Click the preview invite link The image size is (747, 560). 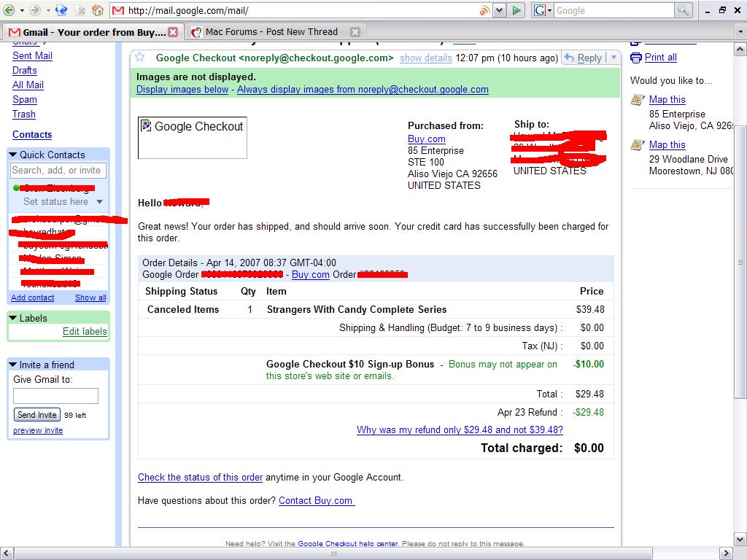pyautogui.click(x=38, y=430)
